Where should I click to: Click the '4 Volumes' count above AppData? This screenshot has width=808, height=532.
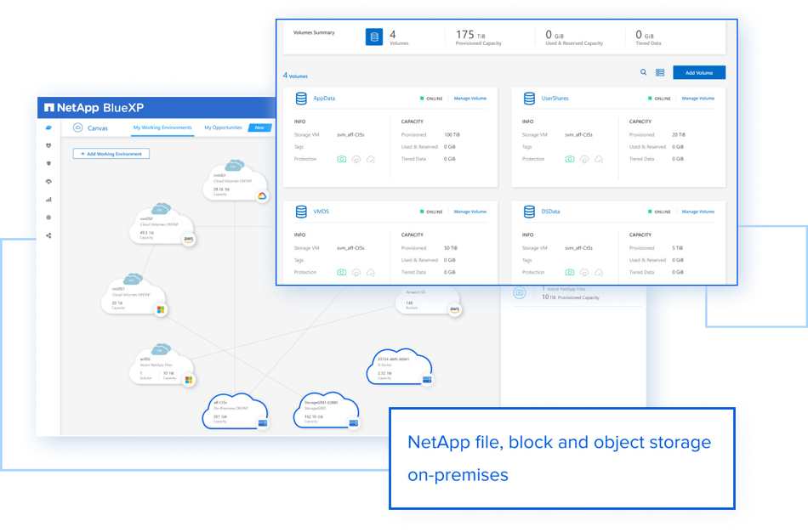pos(295,76)
